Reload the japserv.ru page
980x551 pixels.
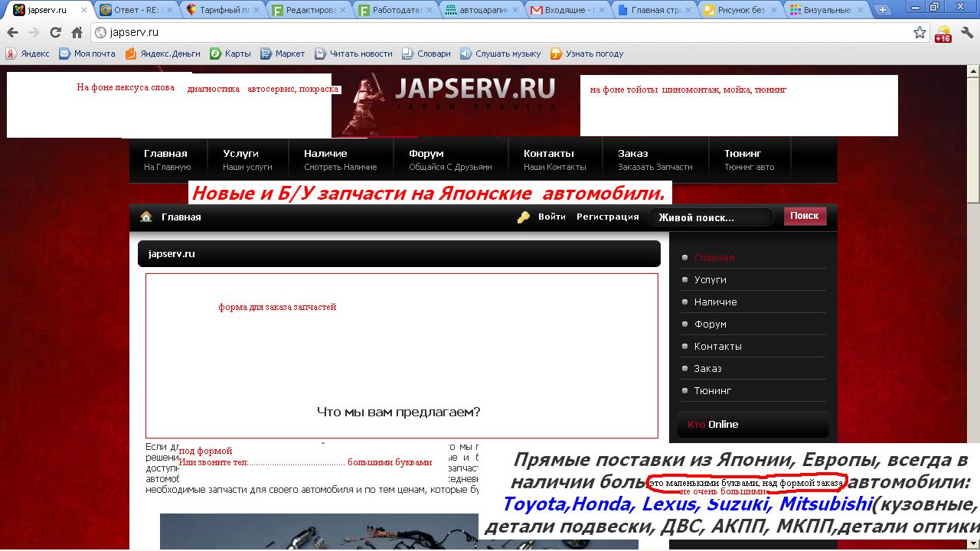pos(55,33)
